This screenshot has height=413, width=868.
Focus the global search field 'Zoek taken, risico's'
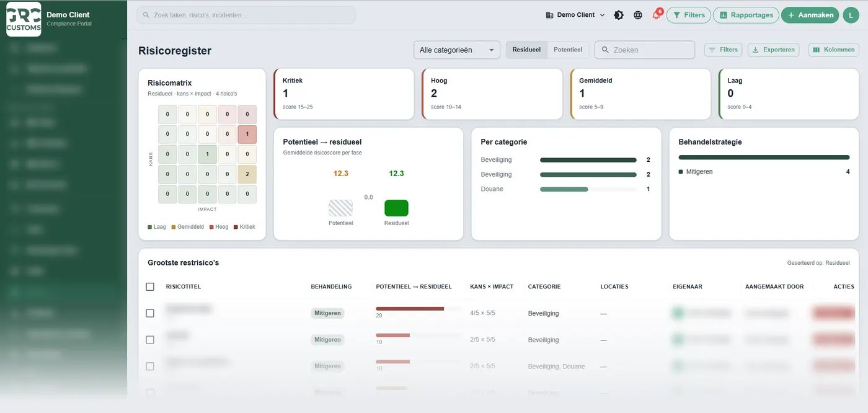click(x=246, y=15)
